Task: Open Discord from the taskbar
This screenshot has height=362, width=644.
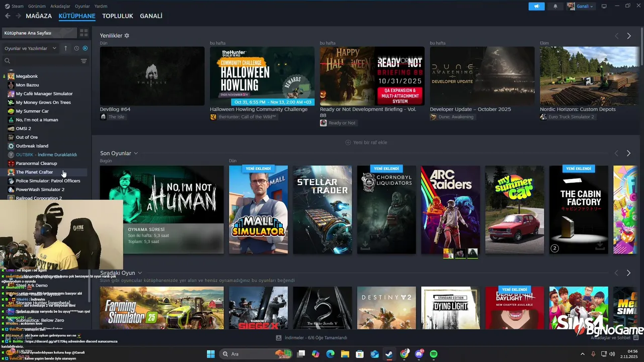Action: click(419, 354)
